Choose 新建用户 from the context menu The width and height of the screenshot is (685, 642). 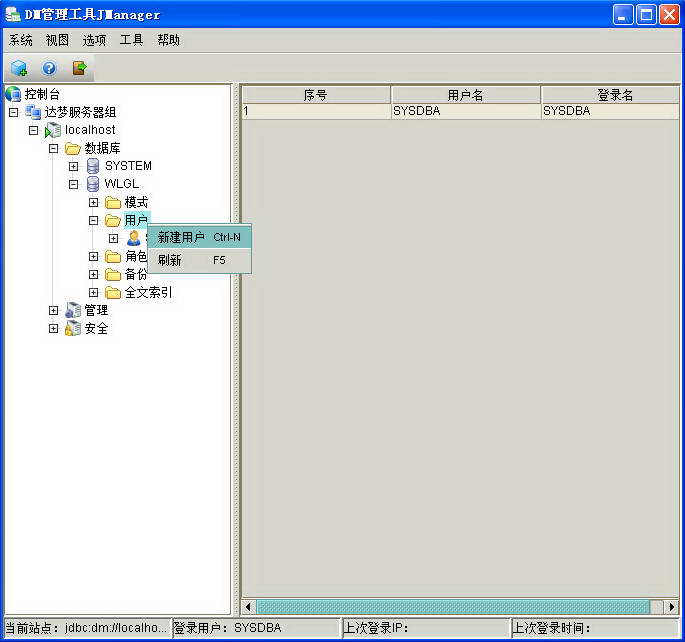click(200, 237)
